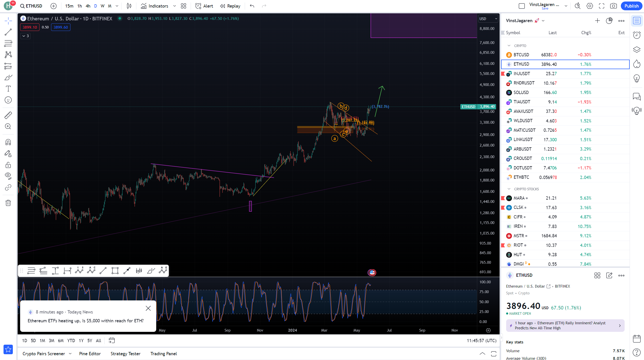Select the Text annotation tool
Screen dimensions: 644x360
pyautogui.click(x=8, y=88)
